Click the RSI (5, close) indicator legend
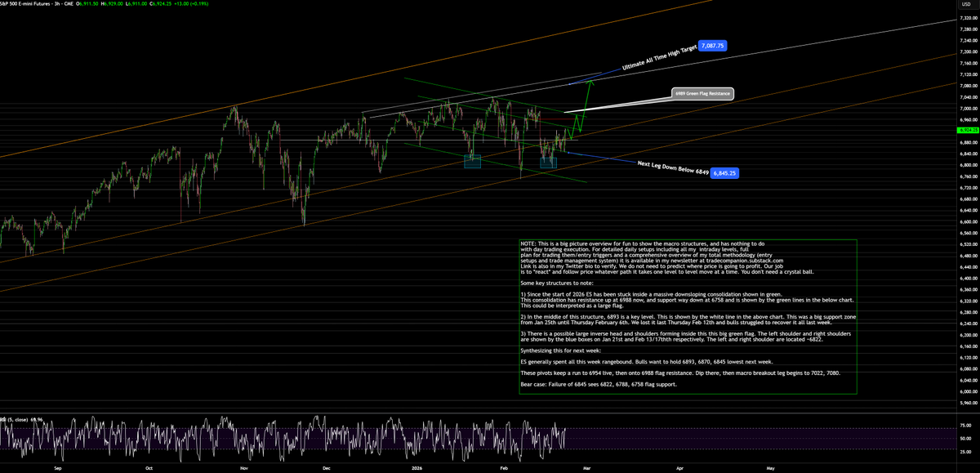The height and width of the screenshot is (473, 980). (22, 420)
